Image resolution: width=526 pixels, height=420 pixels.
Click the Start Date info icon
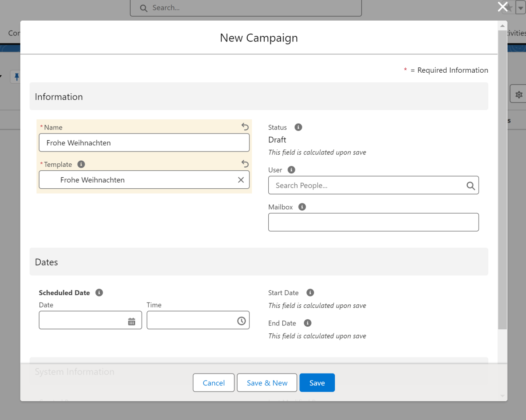(310, 293)
